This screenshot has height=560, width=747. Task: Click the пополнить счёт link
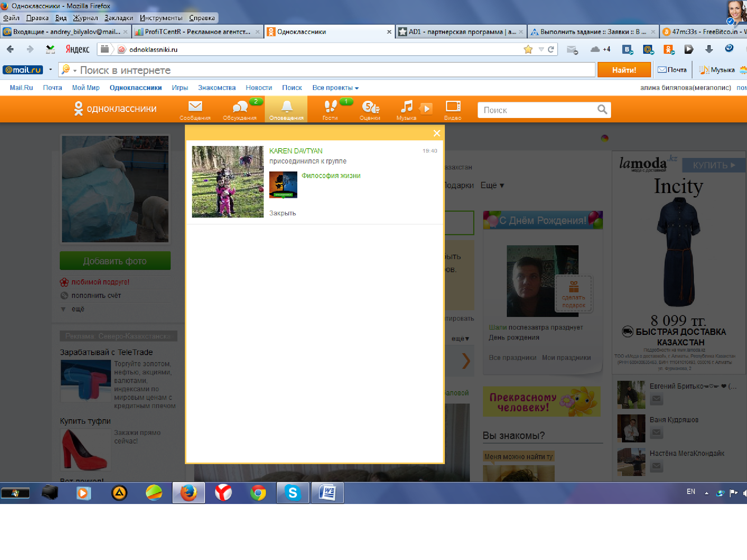pyautogui.click(x=96, y=295)
